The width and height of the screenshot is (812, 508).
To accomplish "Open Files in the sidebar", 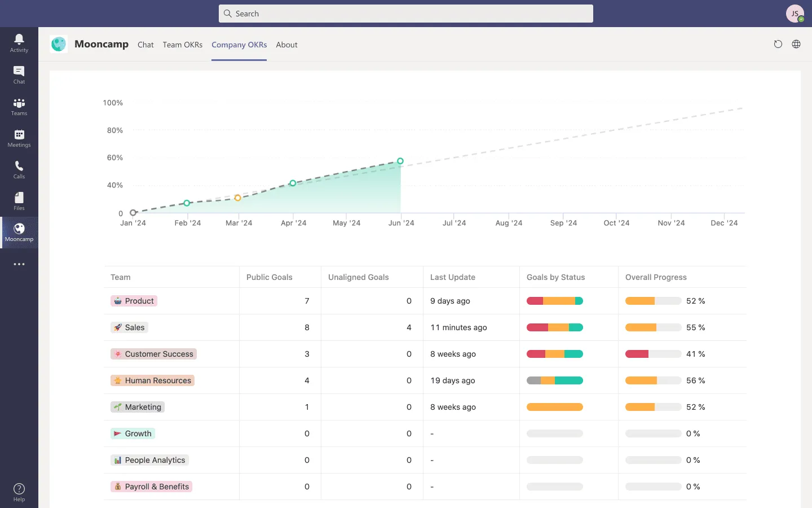I will 19,201.
